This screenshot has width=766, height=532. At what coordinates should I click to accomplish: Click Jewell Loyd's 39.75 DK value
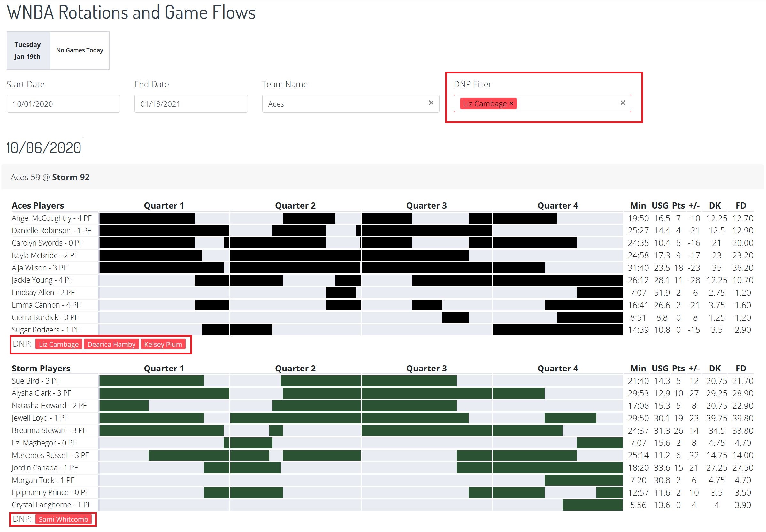(716, 418)
